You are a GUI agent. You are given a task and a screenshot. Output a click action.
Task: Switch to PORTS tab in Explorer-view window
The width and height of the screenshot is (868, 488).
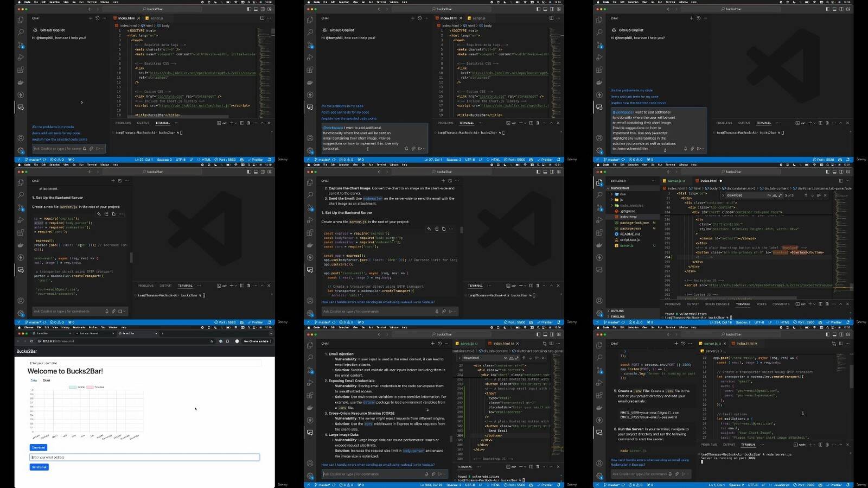click(762, 304)
